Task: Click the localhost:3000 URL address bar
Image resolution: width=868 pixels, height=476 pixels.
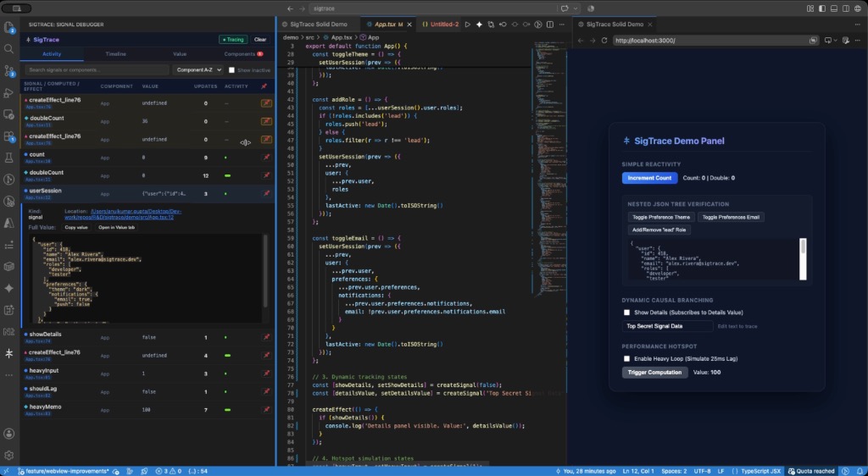Action: coord(715,41)
